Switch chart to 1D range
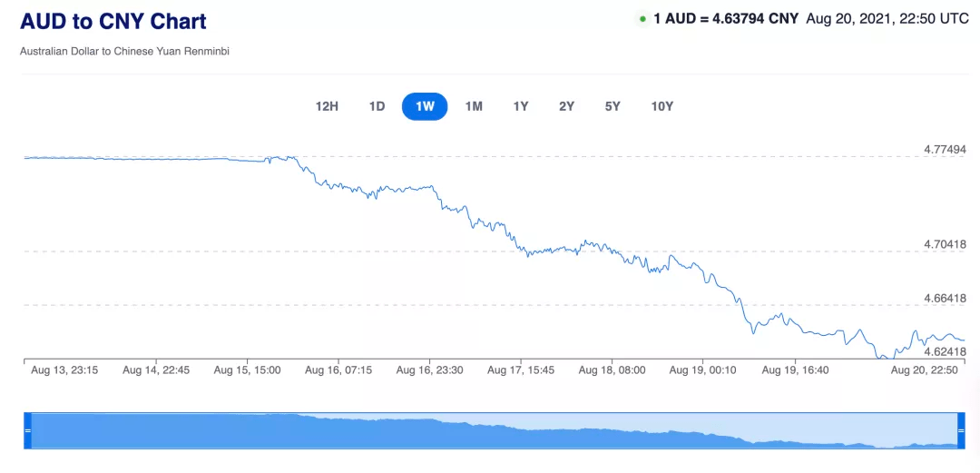Screen dimensions: 980x473 (x=377, y=106)
